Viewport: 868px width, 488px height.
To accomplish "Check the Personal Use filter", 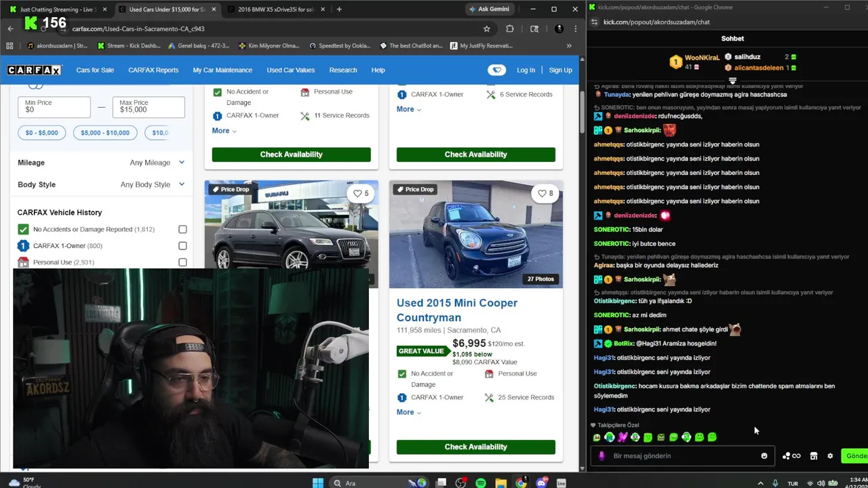I will pos(182,262).
